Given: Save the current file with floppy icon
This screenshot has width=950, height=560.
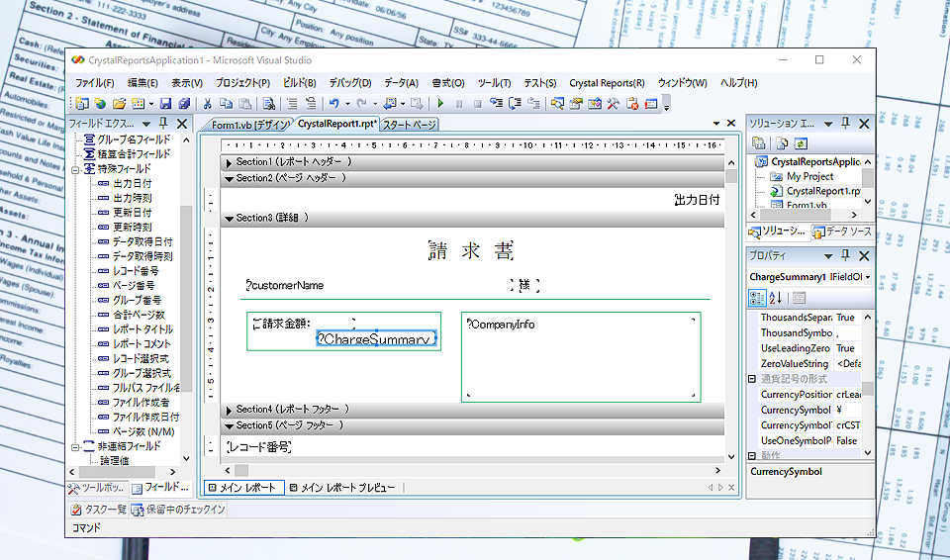Looking at the screenshot, I should (x=165, y=104).
